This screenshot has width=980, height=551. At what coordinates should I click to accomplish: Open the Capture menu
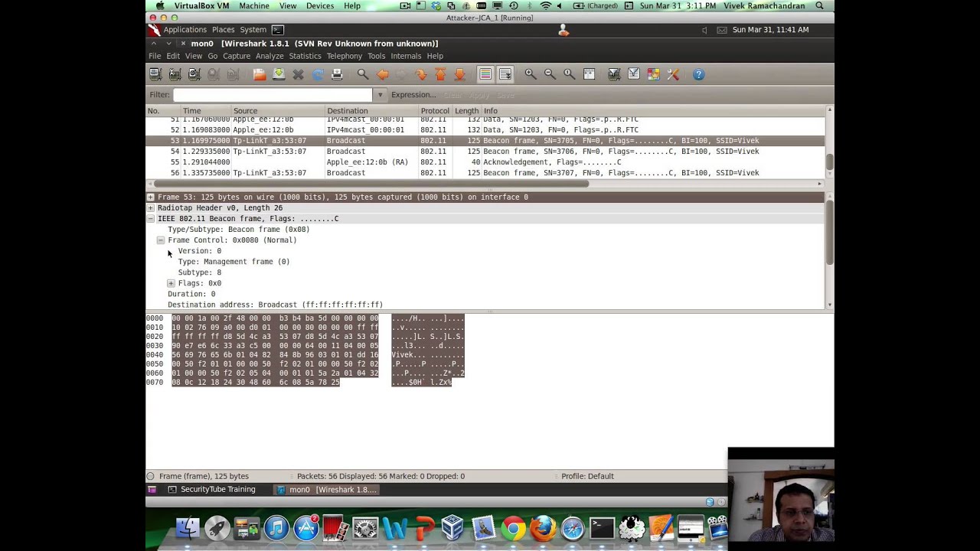click(x=237, y=56)
